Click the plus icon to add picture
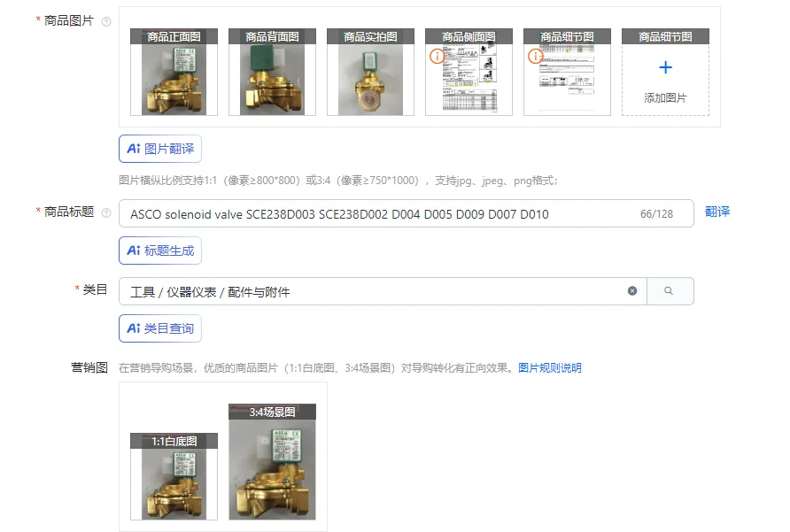790x532 pixels. [665, 67]
